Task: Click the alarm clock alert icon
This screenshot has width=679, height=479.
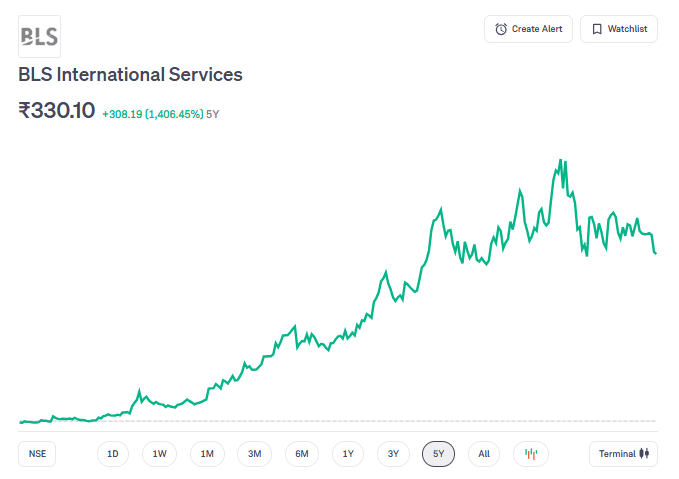Action: click(501, 29)
